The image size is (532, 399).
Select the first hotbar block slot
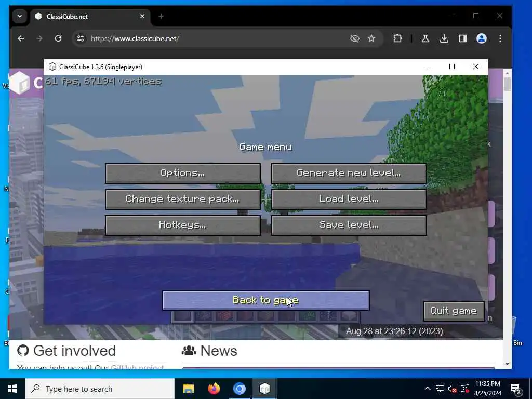point(183,316)
